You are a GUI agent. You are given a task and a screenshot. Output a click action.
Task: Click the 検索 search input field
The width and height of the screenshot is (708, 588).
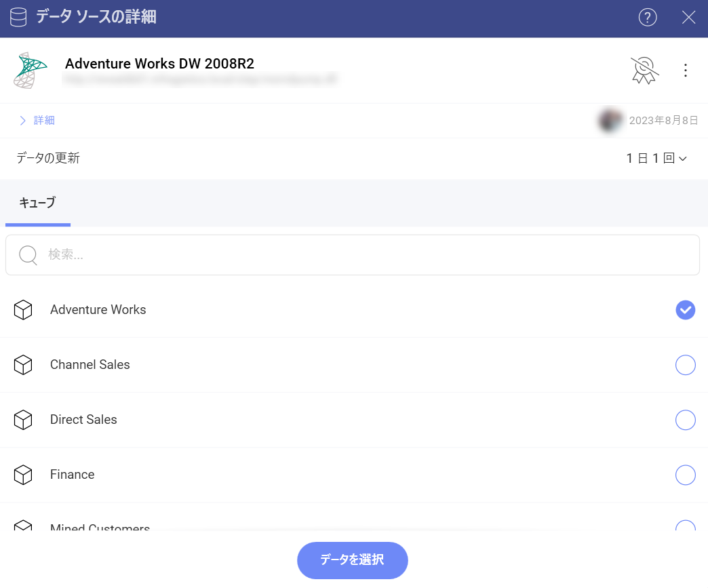click(x=353, y=255)
